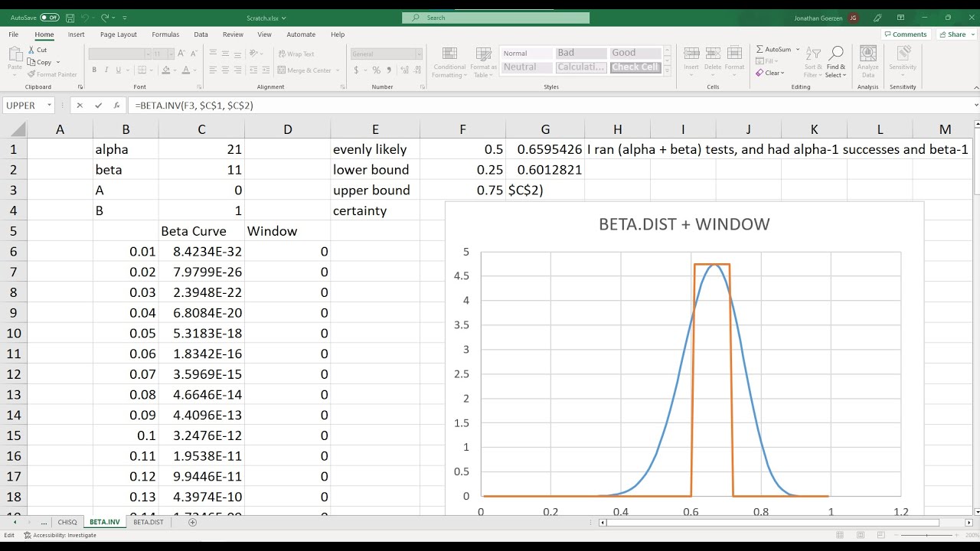Apply the Good cell style
980x551 pixels.
(635, 53)
